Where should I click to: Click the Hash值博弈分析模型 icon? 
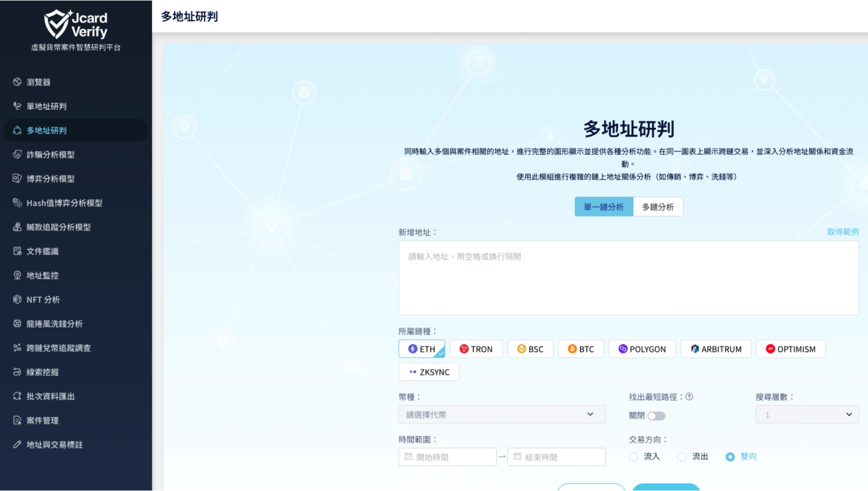tap(17, 203)
